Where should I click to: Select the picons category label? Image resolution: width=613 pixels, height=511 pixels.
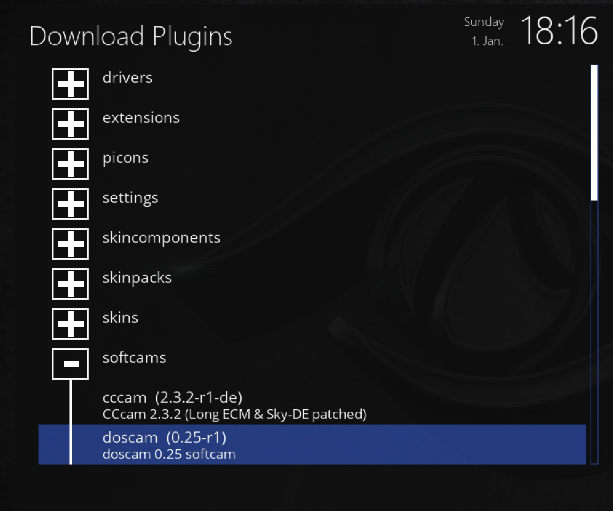click(x=125, y=158)
